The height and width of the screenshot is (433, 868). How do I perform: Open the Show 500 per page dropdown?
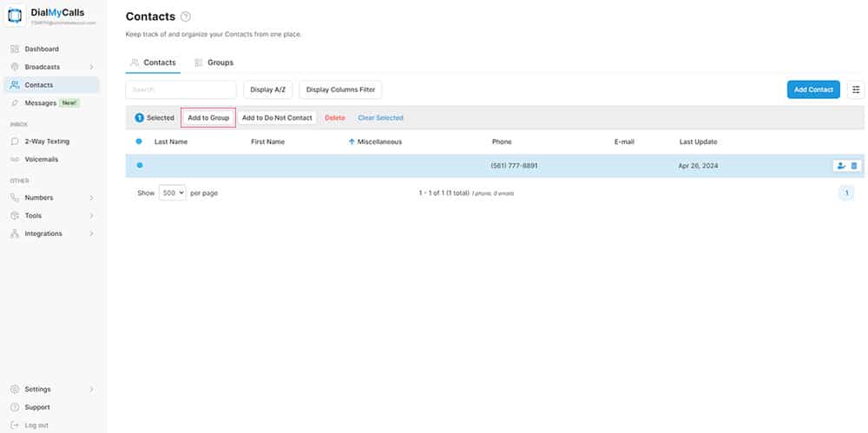[x=172, y=193]
